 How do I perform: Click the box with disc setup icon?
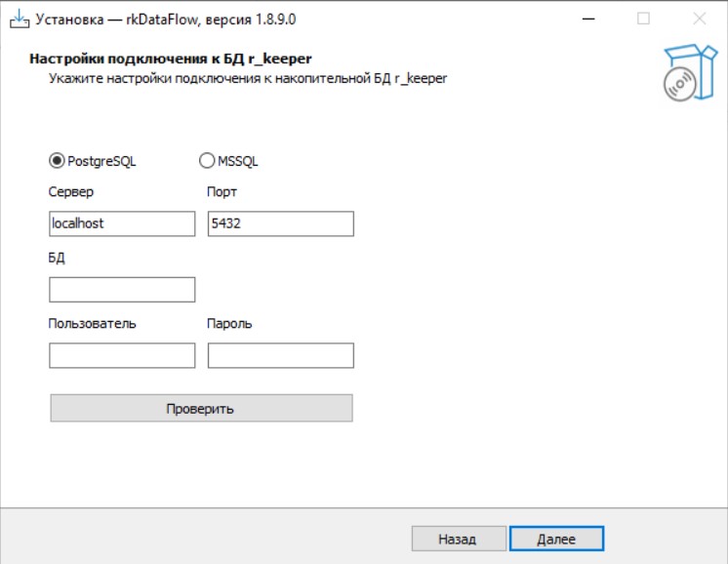pyautogui.click(x=684, y=72)
